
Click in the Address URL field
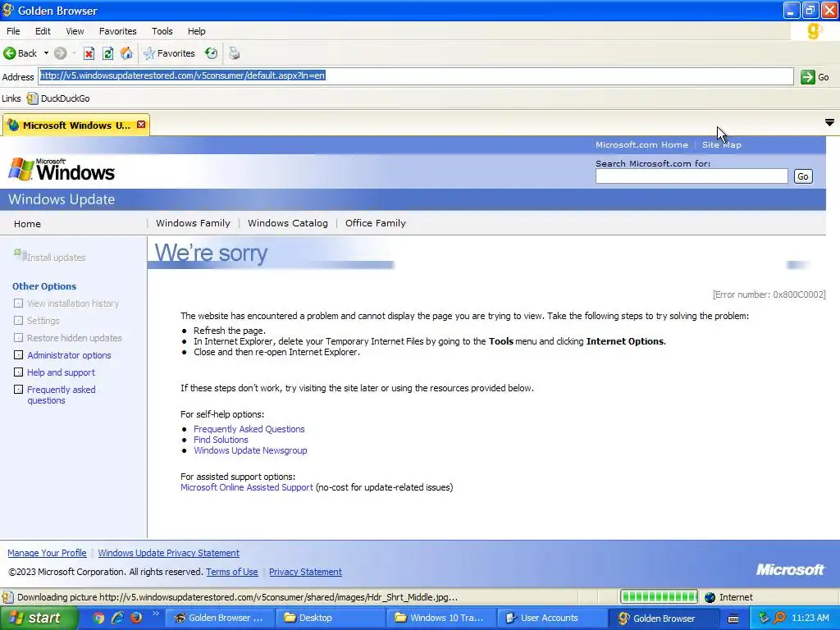[416, 76]
